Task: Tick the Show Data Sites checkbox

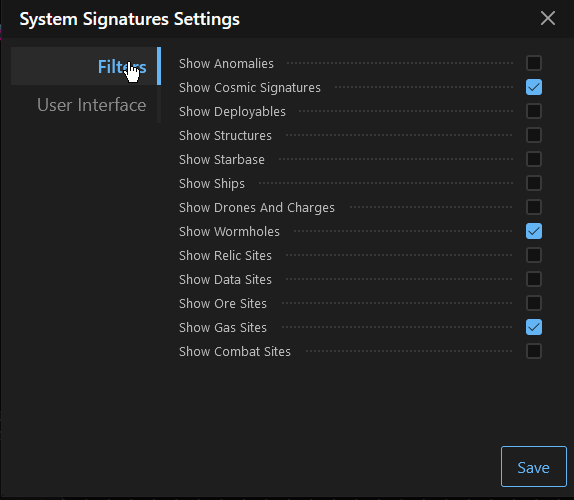Action: [534, 279]
